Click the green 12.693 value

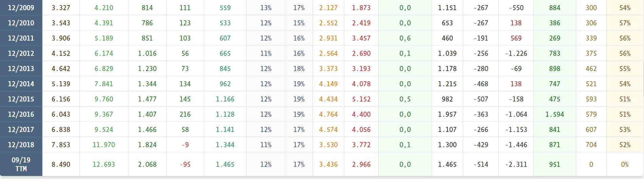click(x=104, y=164)
